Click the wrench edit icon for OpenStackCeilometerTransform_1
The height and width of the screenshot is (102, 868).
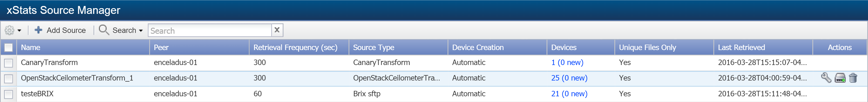(x=826, y=78)
